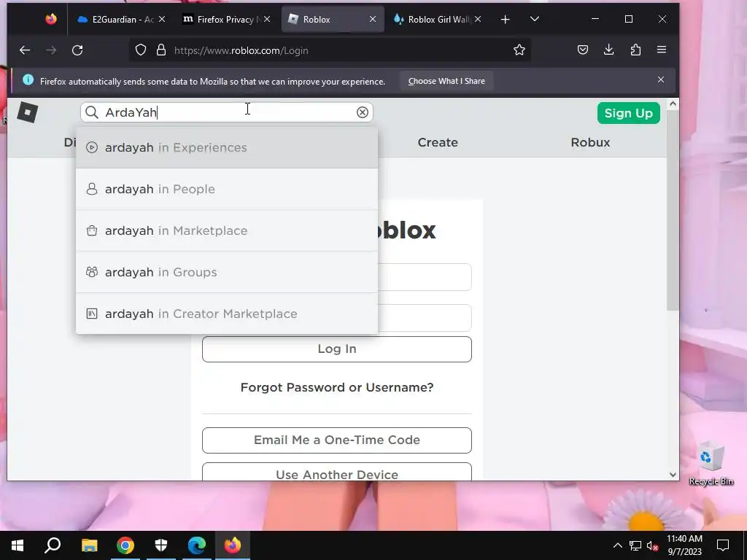Click the Firefox forward arrow
The image size is (747, 560).
(x=51, y=50)
